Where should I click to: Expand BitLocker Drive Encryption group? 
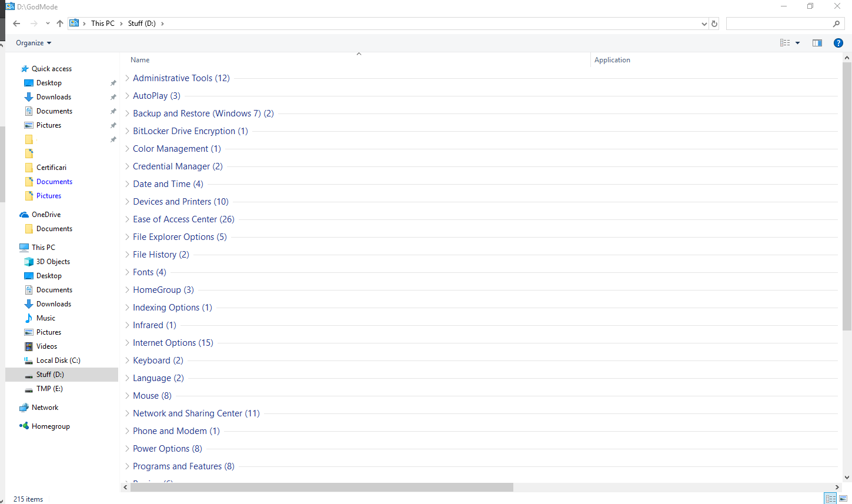127,131
